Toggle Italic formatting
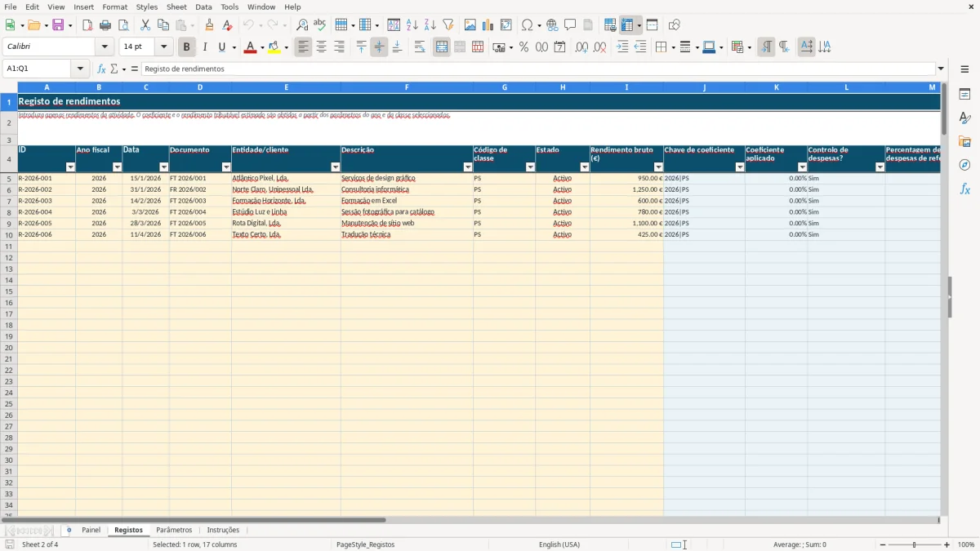 (x=205, y=47)
